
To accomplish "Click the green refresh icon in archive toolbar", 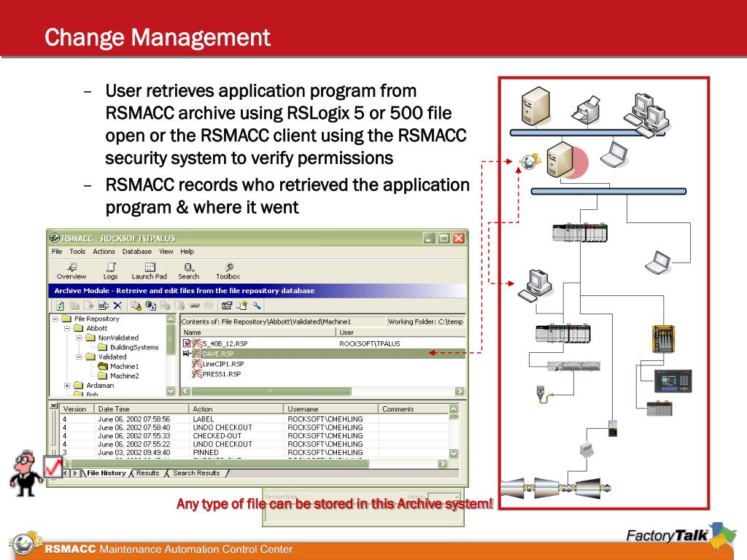I will [60, 306].
